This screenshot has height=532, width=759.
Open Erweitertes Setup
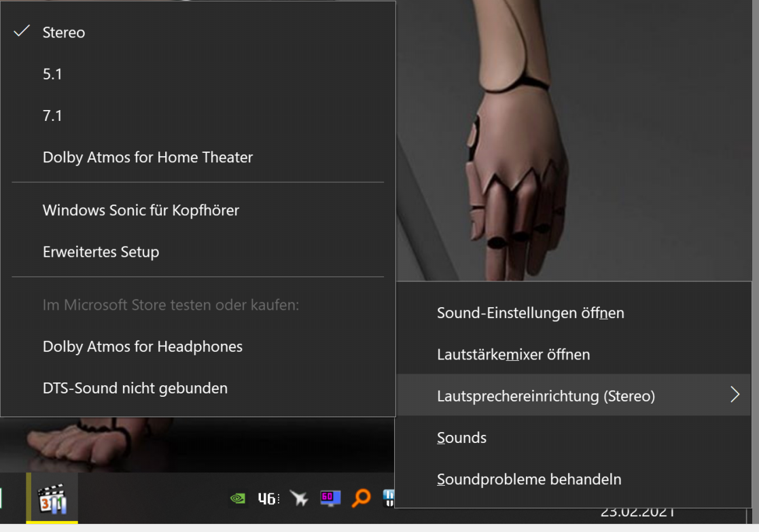click(x=198, y=251)
